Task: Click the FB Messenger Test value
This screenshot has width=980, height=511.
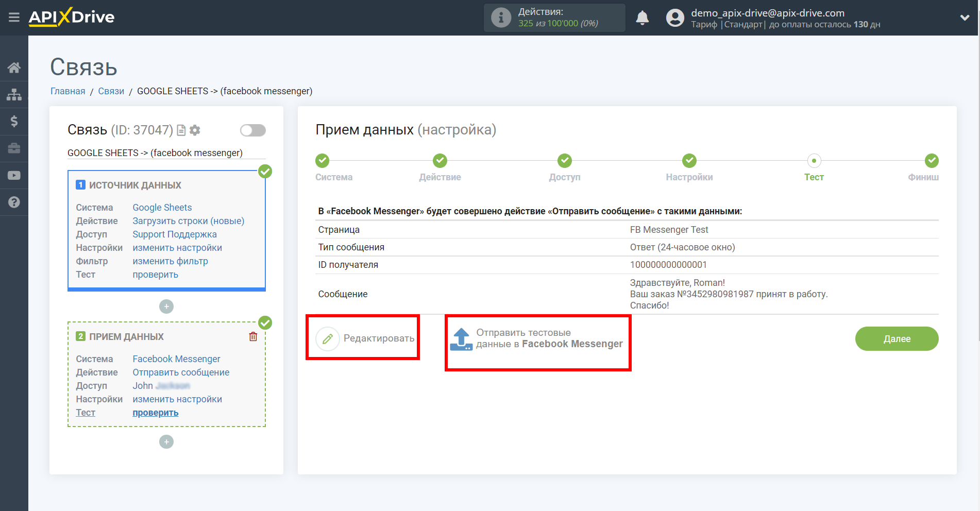Action: point(669,230)
